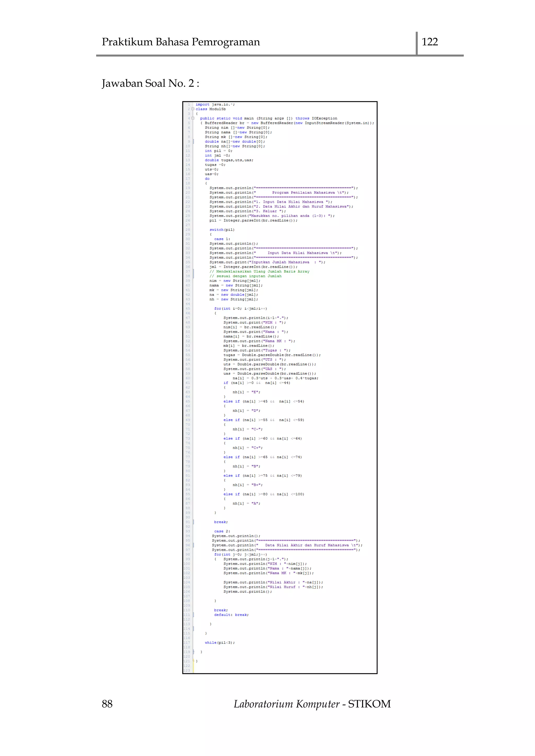535x756 pixels.
Task: Click the margin marker at line 91
Action: click(193, 522)
